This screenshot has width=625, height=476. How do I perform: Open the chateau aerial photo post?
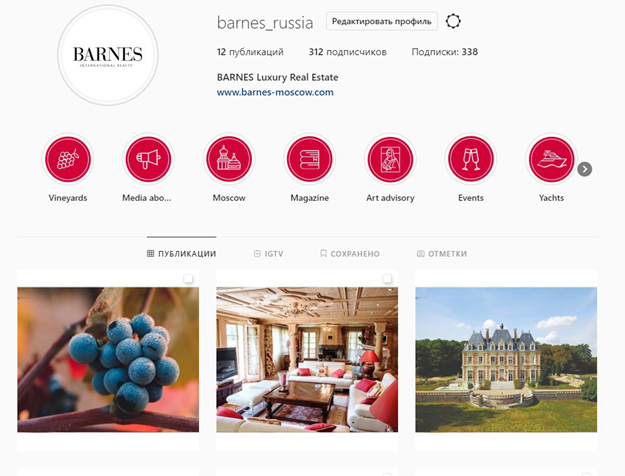point(506,360)
